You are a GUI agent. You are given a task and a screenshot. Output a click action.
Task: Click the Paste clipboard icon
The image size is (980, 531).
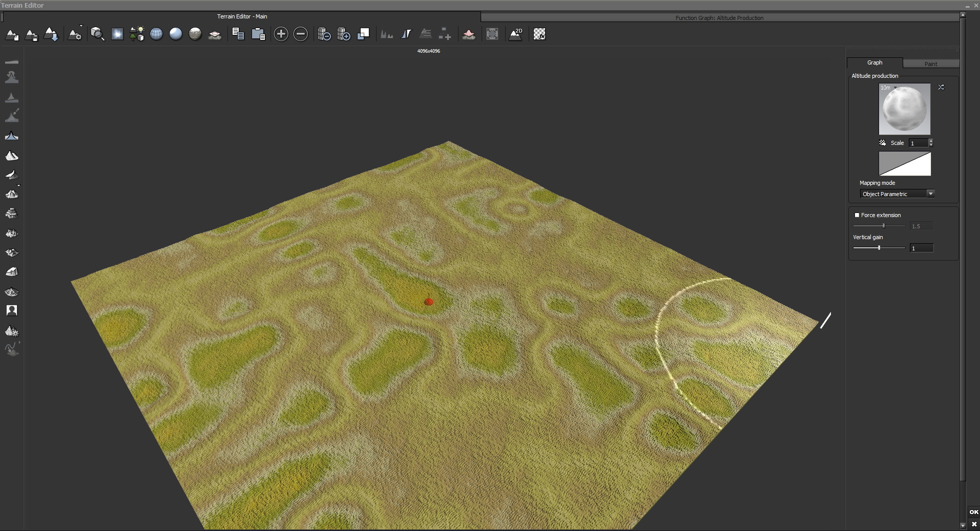(259, 34)
